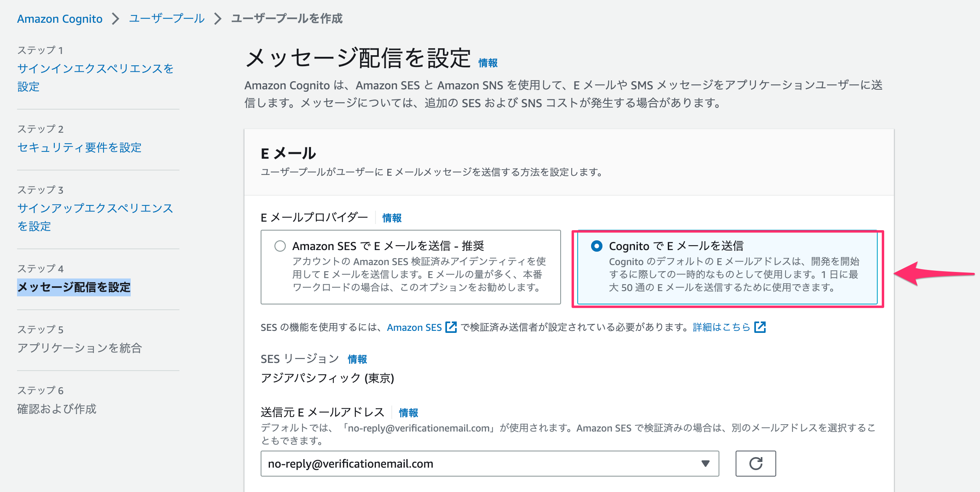Viewport: 980px width, 492px height.
Task: Click external-link icon after Amazon SES
Action: 451,327
